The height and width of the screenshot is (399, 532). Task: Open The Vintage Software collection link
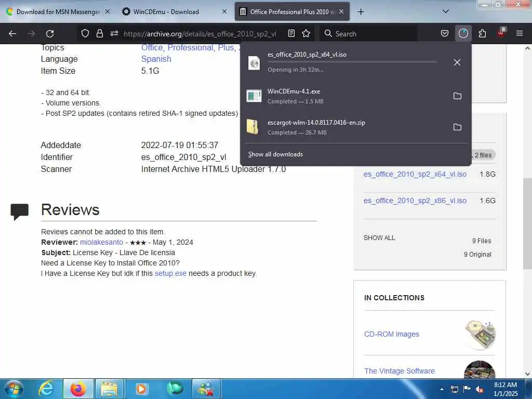[400, 371]
